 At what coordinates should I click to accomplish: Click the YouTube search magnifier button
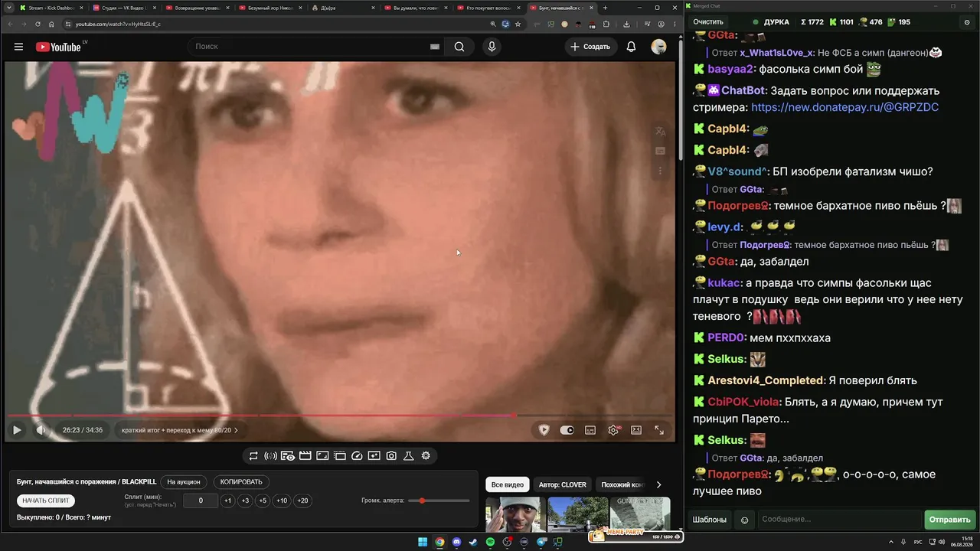point(459,47)
